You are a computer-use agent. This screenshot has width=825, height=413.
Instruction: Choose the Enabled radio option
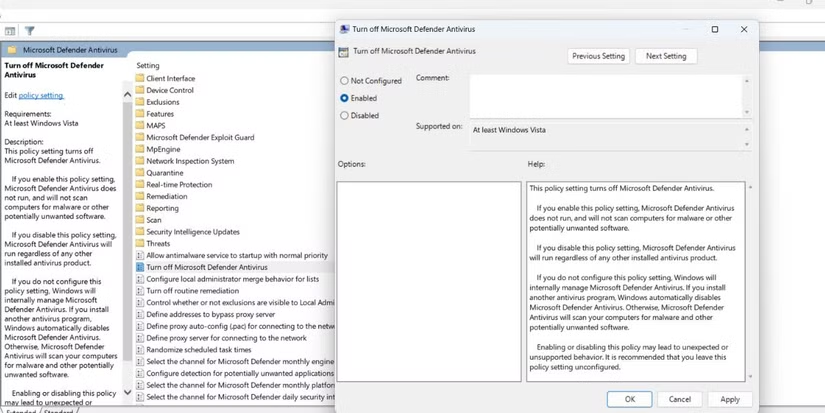coord(345,98)
